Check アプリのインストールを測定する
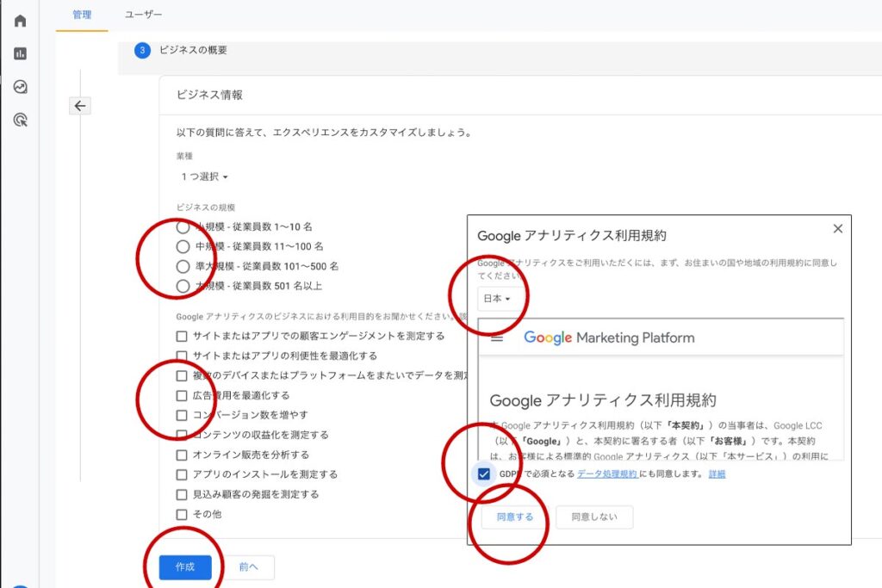882x588 pixels. coord(181,474)
